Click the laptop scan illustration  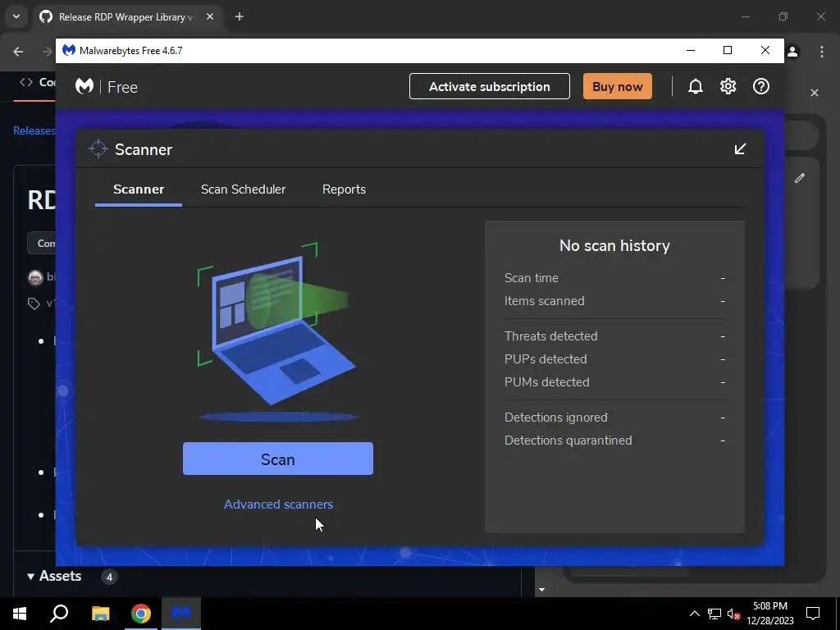pyautogui.click(x=277, y=331)
